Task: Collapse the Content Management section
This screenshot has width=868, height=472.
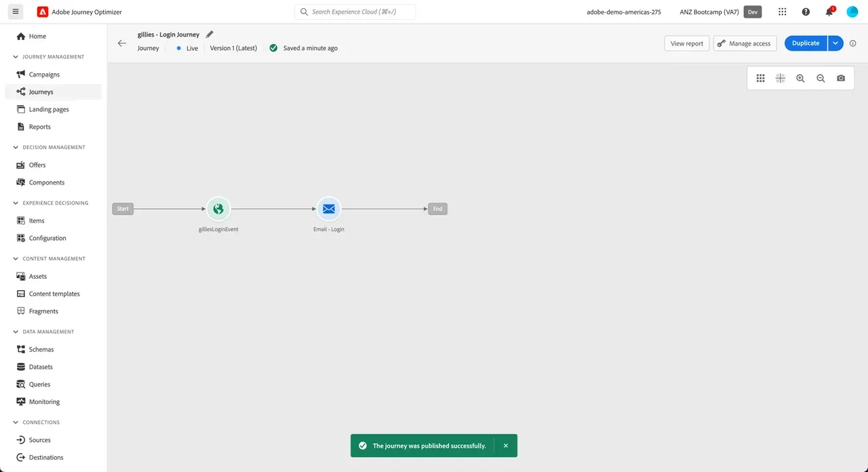Action: coord(16,258)
